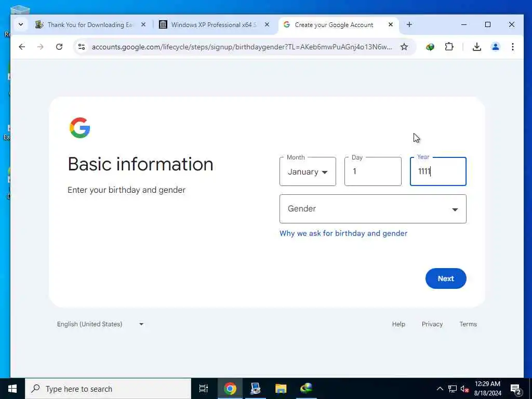Open the notification center icon
This screenshot has height=399, width=532.
515,389
